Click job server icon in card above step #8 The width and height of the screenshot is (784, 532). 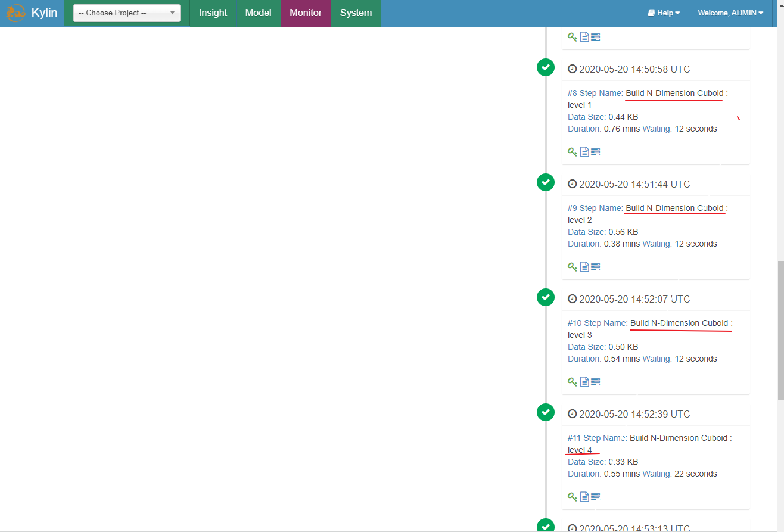click(595, 37)
